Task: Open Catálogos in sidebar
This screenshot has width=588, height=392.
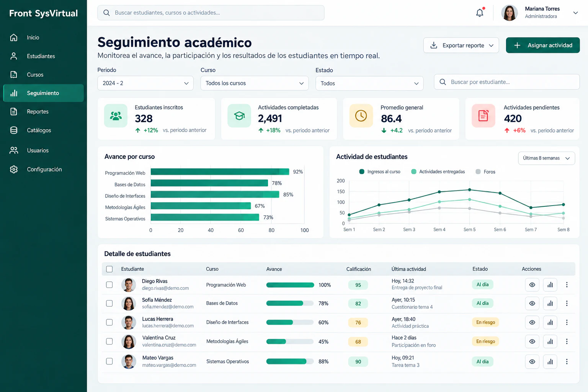Action: pos(44,130)
